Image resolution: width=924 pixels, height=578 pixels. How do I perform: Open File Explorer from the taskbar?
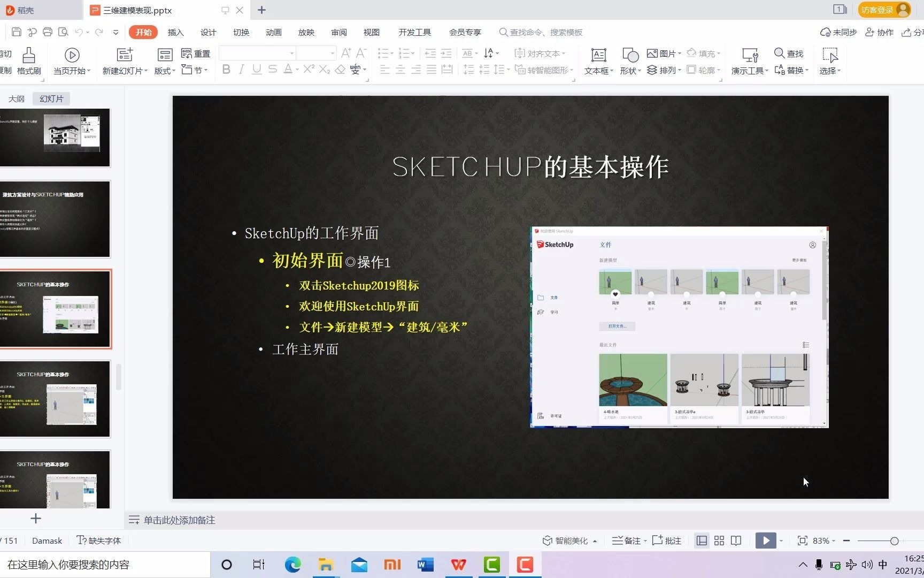tap(326, 565)
